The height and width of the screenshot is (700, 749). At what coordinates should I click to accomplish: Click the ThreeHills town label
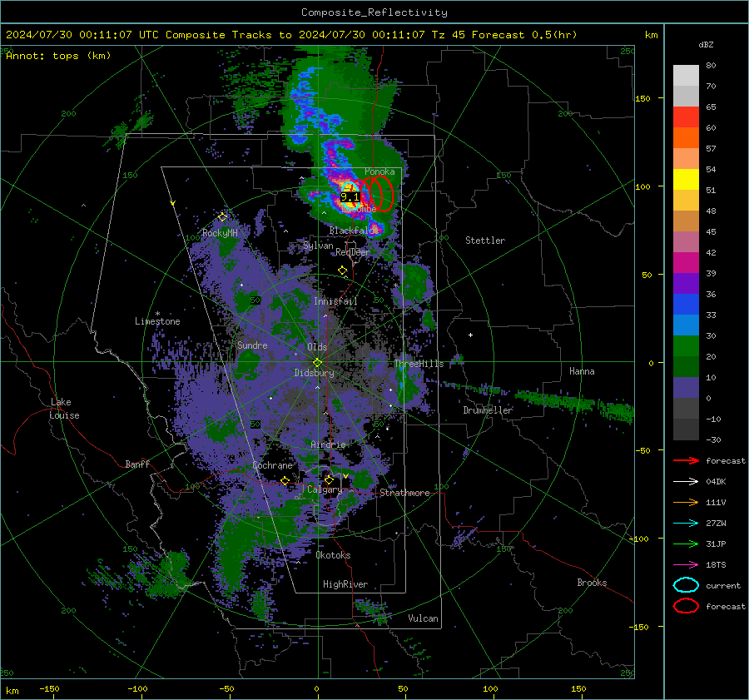point(419,364)
